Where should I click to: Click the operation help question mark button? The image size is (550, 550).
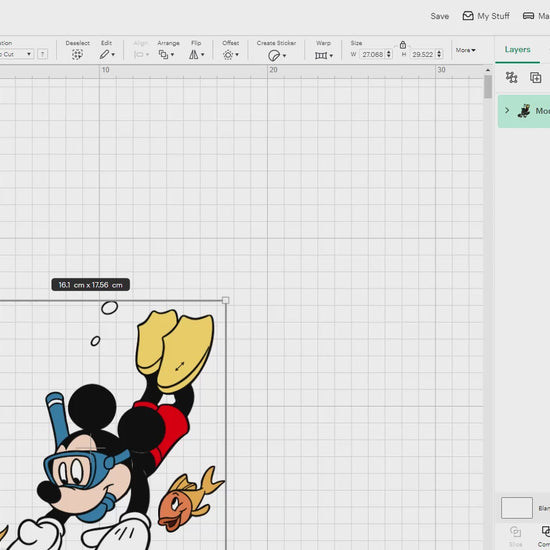pos(42,54)
